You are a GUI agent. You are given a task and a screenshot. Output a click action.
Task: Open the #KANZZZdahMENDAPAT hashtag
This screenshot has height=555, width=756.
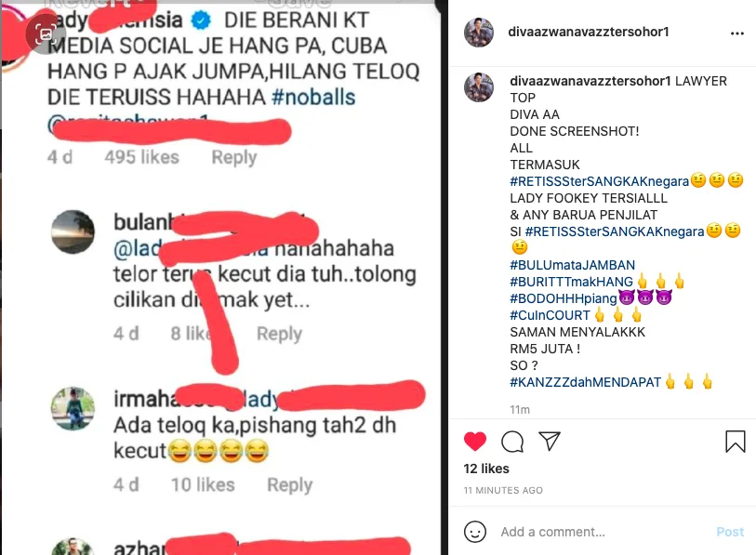point(585,382)
